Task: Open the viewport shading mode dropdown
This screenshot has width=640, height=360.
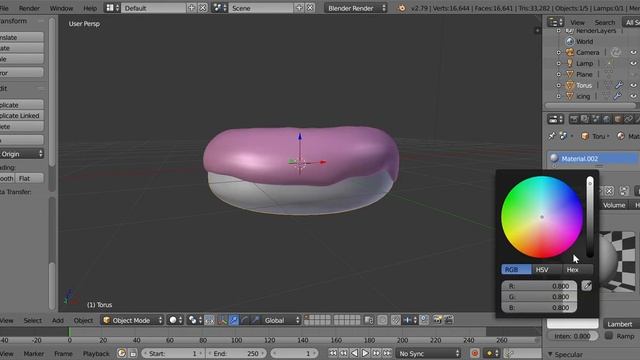Action: coord(175,320)
